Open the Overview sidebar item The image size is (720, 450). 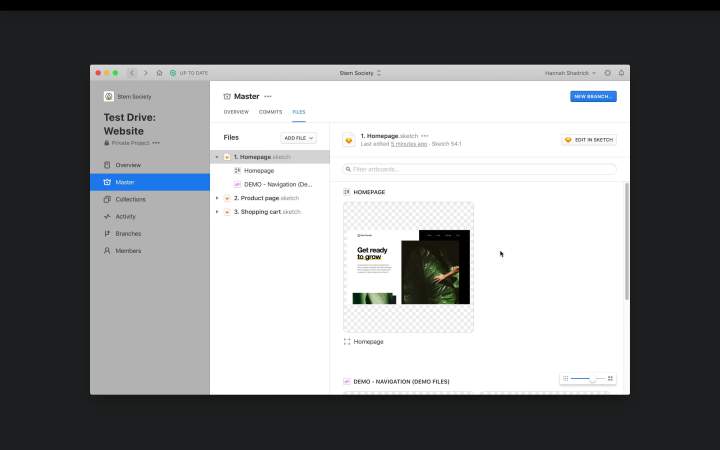pos(150,165)
